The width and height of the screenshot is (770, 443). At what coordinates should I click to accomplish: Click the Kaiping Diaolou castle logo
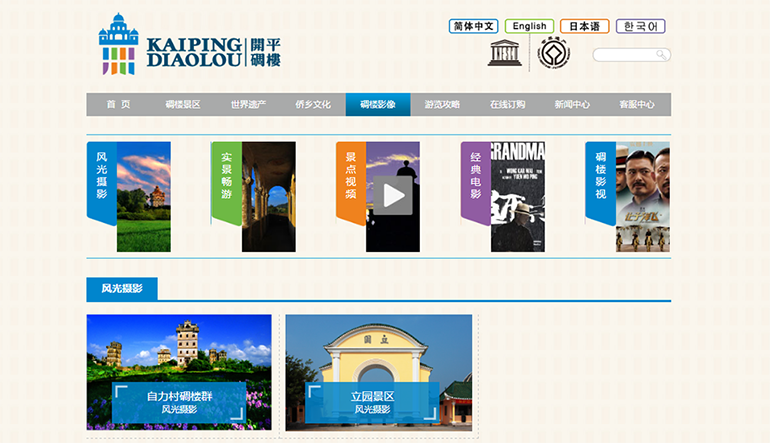click(x=118, y=44)
